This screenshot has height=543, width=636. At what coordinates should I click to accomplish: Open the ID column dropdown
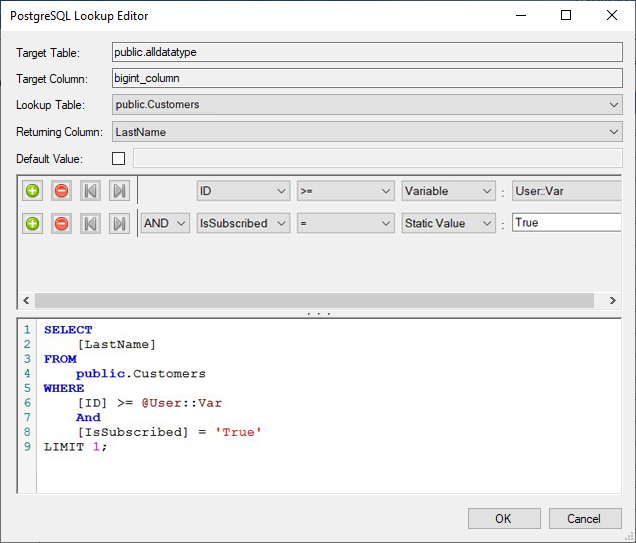[x=243, y=191]
